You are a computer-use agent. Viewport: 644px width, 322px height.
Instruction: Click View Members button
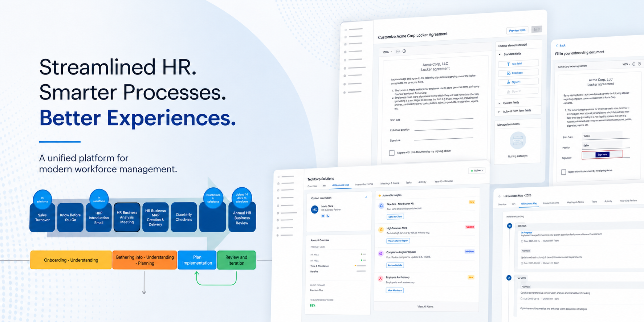[395, 290]
